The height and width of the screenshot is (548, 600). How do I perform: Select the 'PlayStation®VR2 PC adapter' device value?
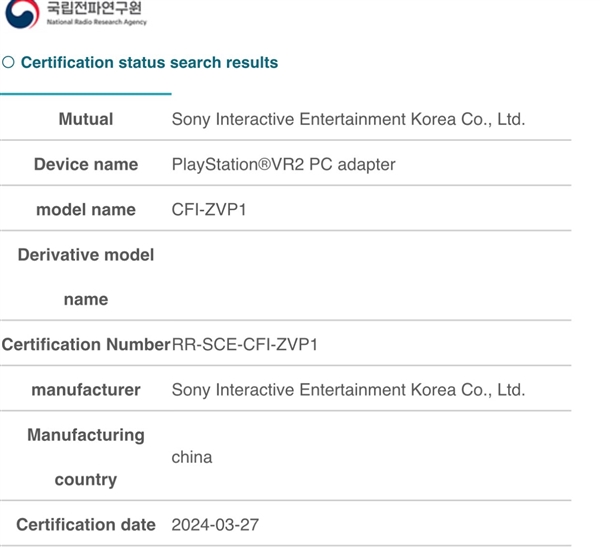283,164
